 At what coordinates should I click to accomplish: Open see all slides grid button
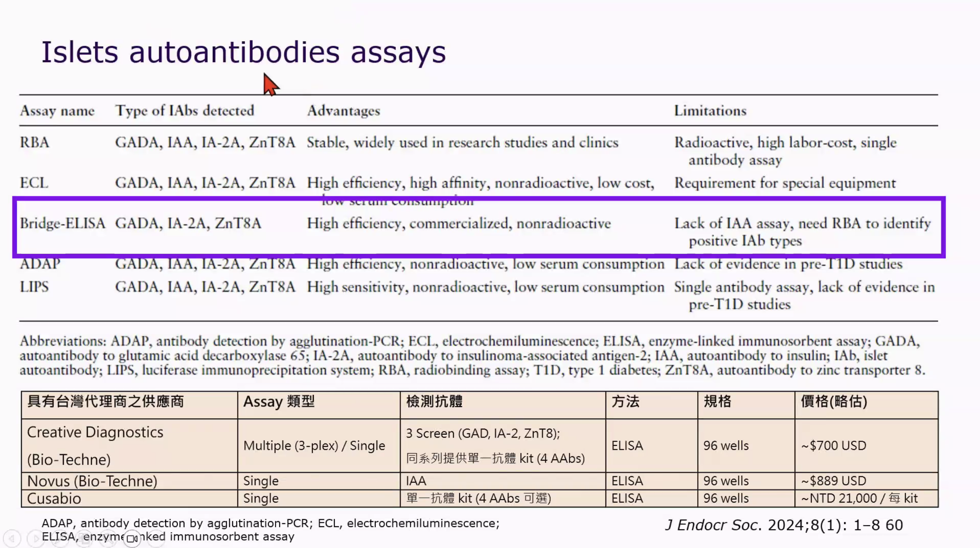(84, 538)
